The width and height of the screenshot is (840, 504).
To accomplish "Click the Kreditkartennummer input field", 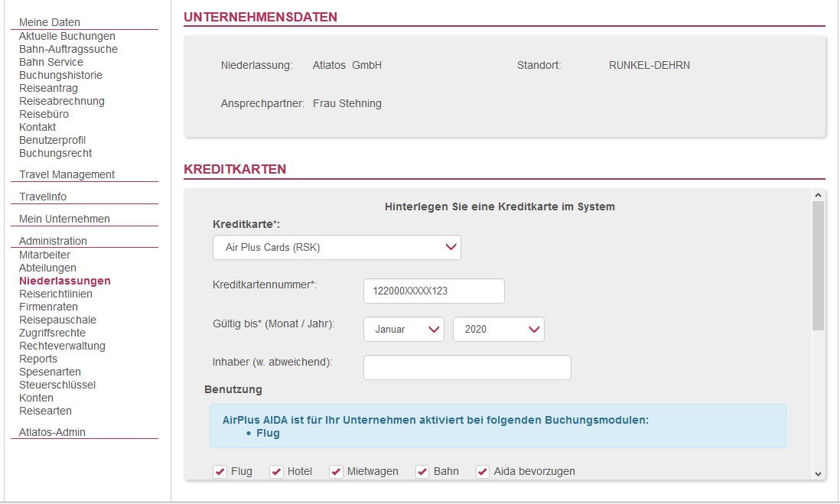I will (x=434, y=291).
